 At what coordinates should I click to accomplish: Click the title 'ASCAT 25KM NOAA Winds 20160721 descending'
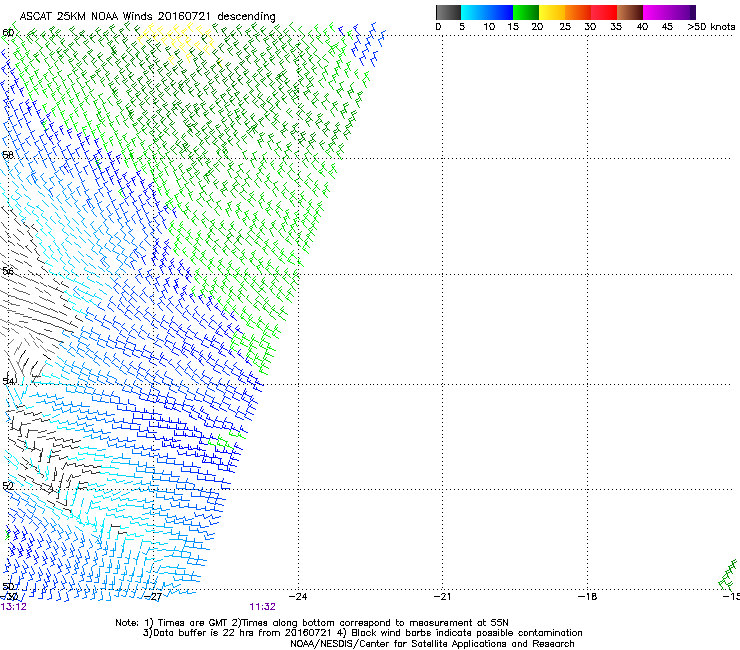147,17
